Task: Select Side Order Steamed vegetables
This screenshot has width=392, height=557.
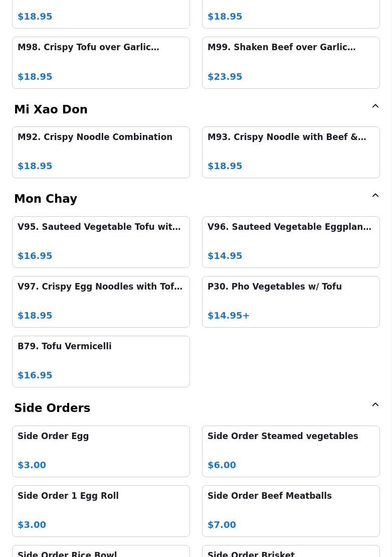Action: click(x=291, y=451)
